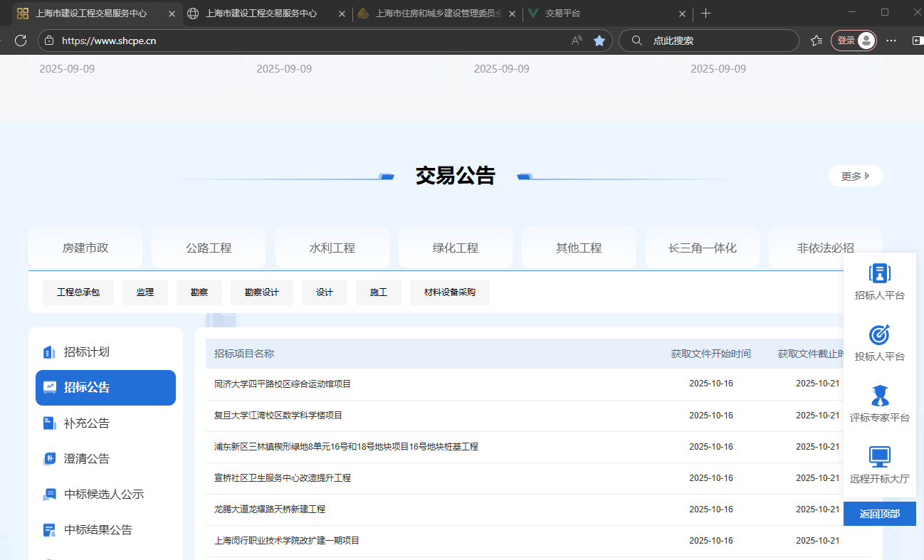Viewport: 924px width, 560px height.
Task: Click the favorites star in address bar
Action: pos(599,41)
